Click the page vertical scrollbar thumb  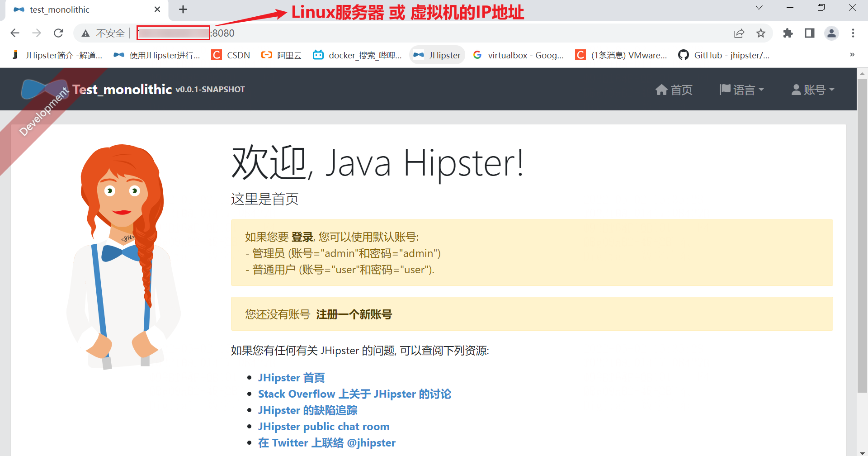pos(862,235)
